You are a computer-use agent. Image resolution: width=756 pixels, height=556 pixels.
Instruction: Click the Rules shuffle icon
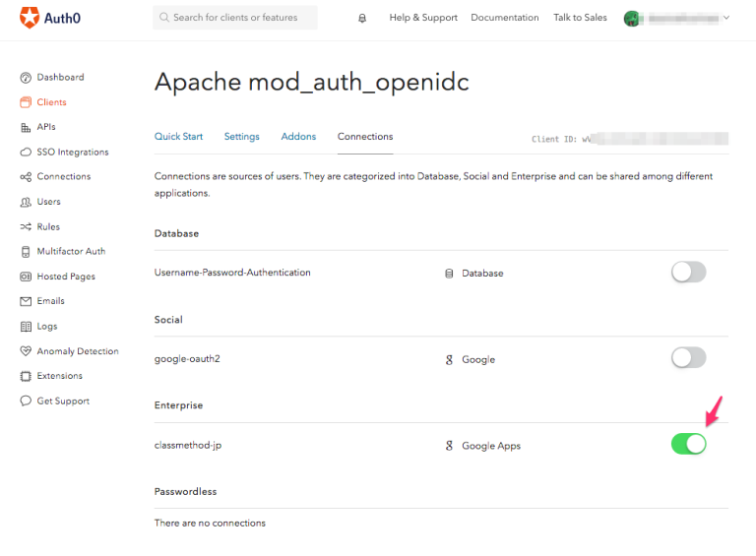click(x=26, y=226)
